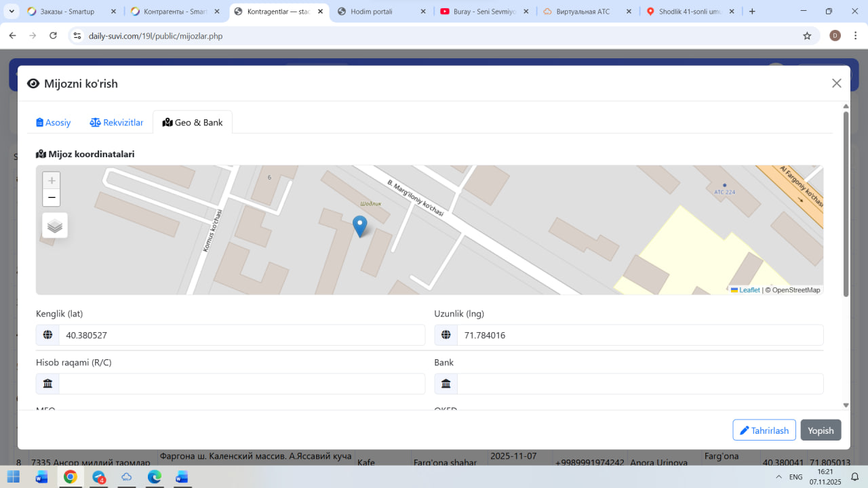Focus the Hisob raqami (R/C) field
Image resolution: width=868 pixels, height=488 pixels.
coord(241,384)
